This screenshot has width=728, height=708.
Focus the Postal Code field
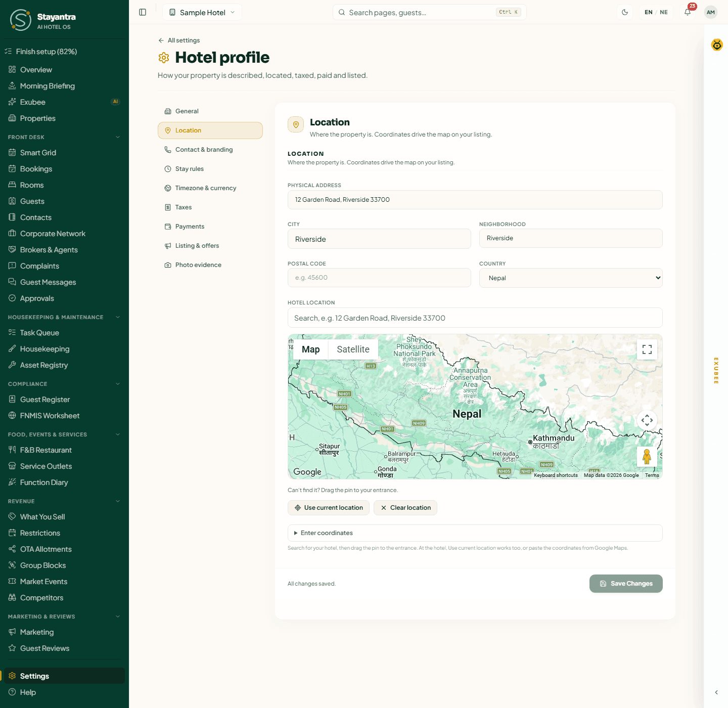pos(379,278)
